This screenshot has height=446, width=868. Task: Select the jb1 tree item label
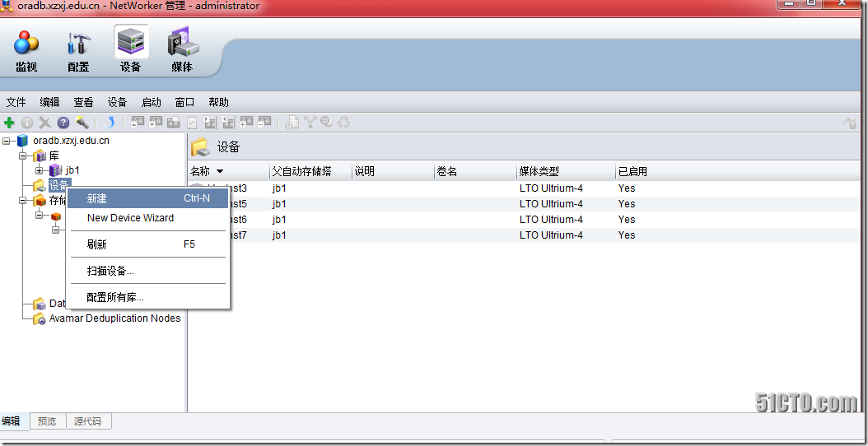coord(72,170)
